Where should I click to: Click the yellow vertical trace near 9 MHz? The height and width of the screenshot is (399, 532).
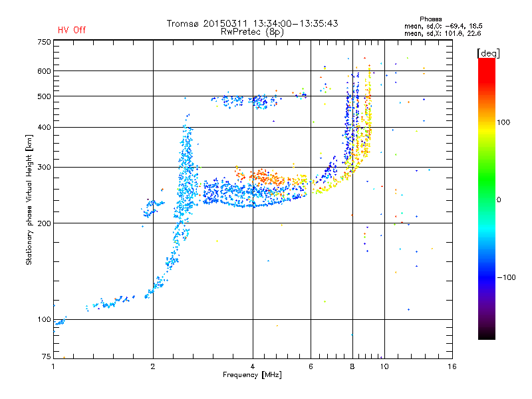coord(368,112)
